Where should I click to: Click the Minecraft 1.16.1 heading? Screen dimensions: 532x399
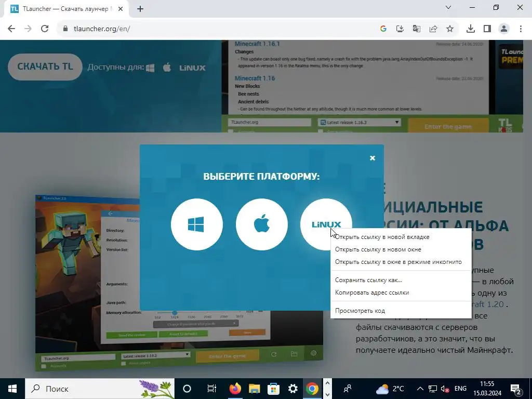[257, 44]
